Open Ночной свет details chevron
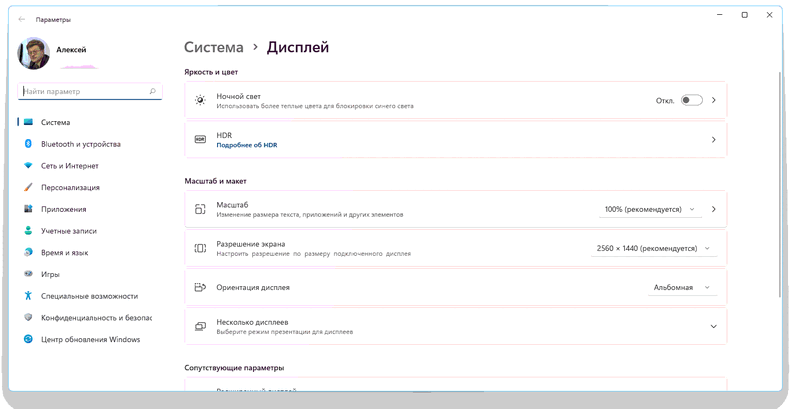The image size is (800, 409). point(714,100)
